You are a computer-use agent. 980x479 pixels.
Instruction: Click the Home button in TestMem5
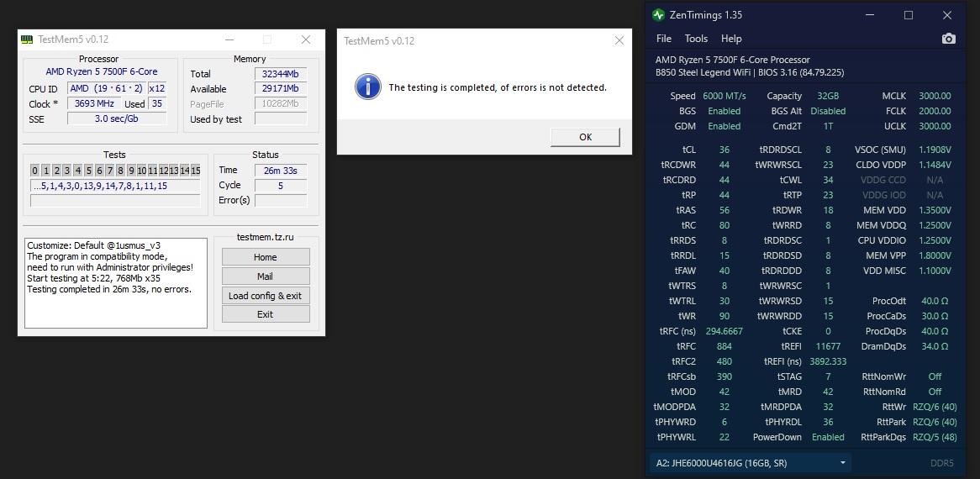[265, 256]
